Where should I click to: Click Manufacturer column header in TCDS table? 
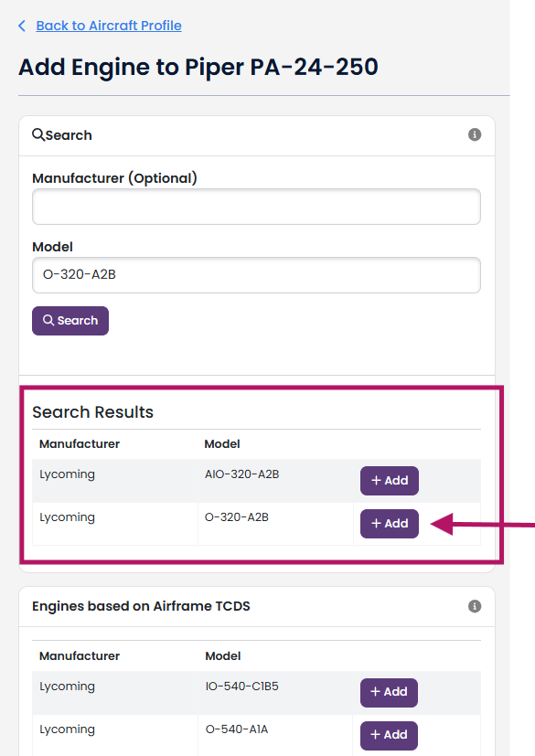click(x=80, y=656)
